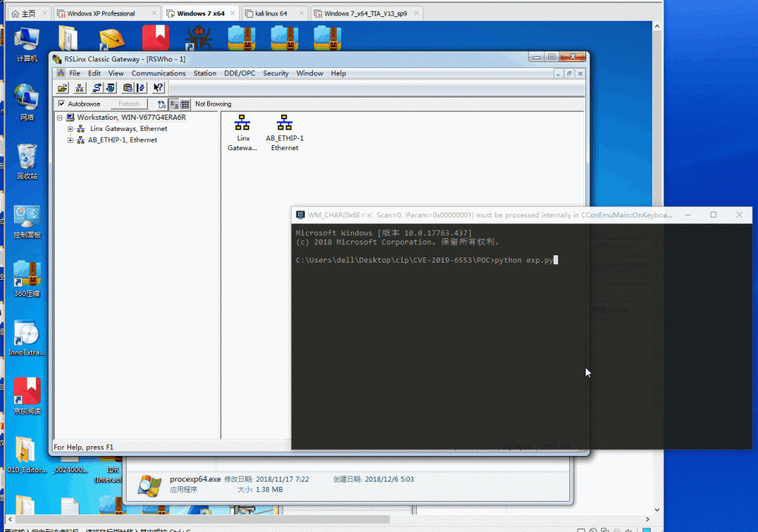Click the What's This help pointer icon

[x=158, y=88]
